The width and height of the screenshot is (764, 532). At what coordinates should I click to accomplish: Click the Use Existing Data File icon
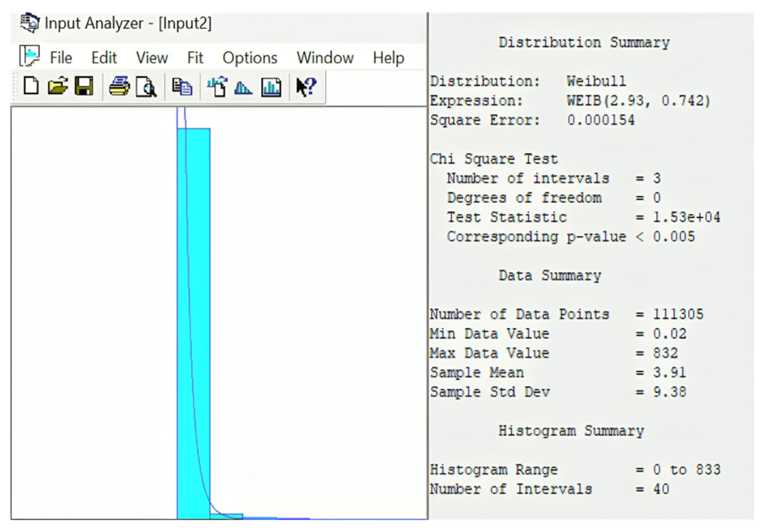pos(217,87)
